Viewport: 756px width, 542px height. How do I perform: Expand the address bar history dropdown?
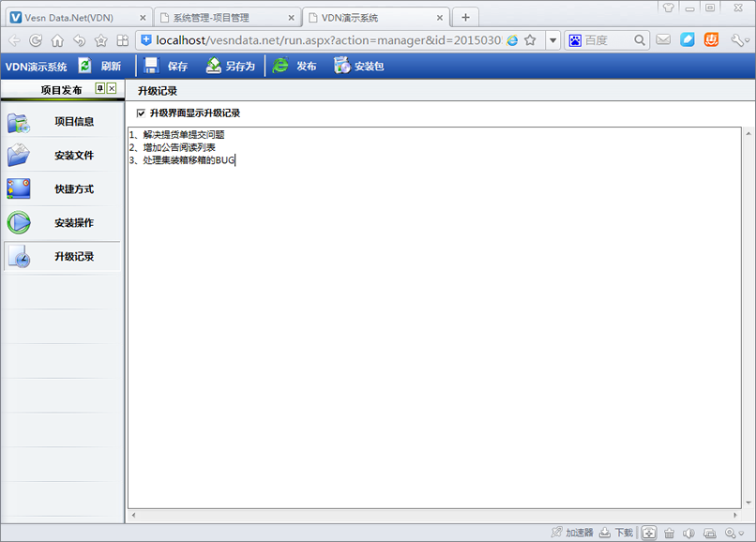pos(553,40)
